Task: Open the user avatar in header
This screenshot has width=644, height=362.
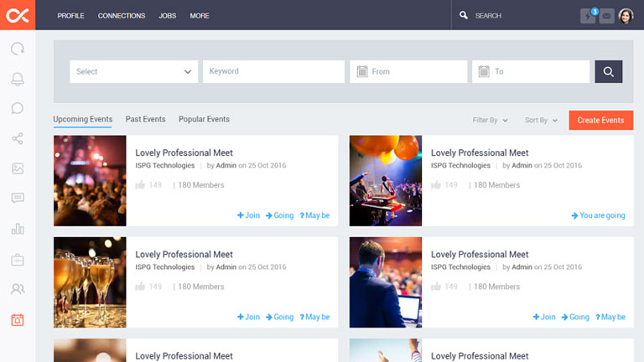Action: point(626,16)
